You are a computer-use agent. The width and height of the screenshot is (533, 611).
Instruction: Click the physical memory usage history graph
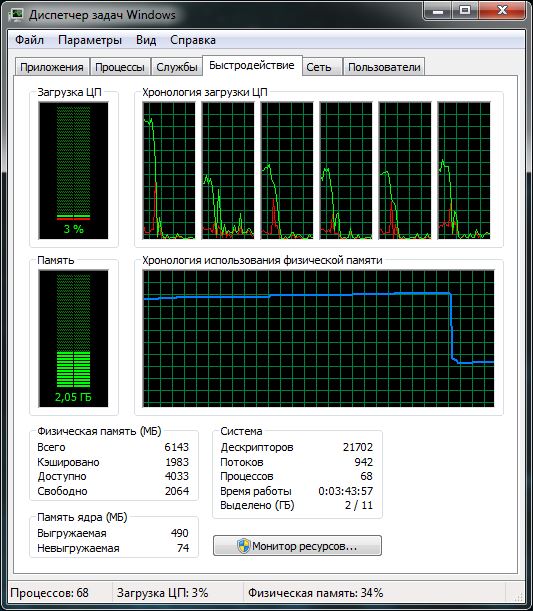319,338
